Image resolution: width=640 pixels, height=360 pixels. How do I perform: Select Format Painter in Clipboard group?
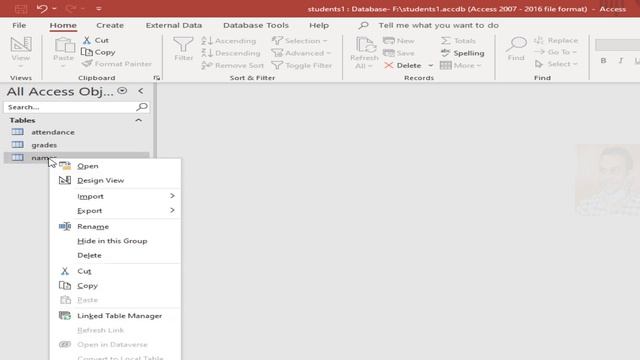click(117, 64)
